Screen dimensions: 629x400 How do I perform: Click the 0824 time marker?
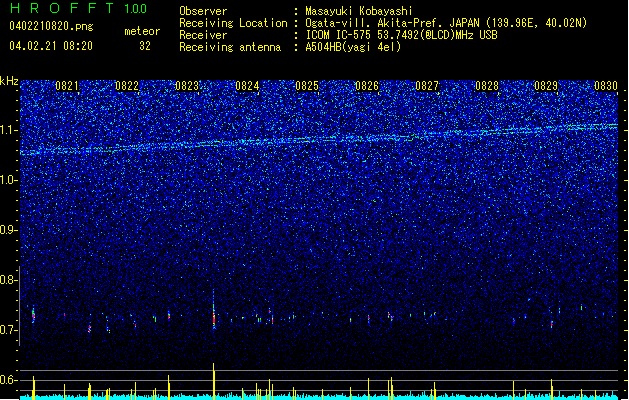click(247, 86)
